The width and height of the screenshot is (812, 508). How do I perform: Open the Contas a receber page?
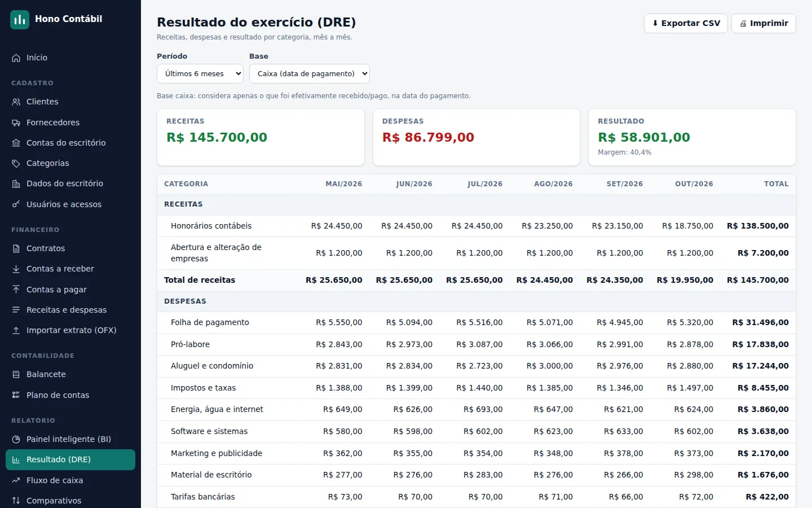[x=70, y=269]
